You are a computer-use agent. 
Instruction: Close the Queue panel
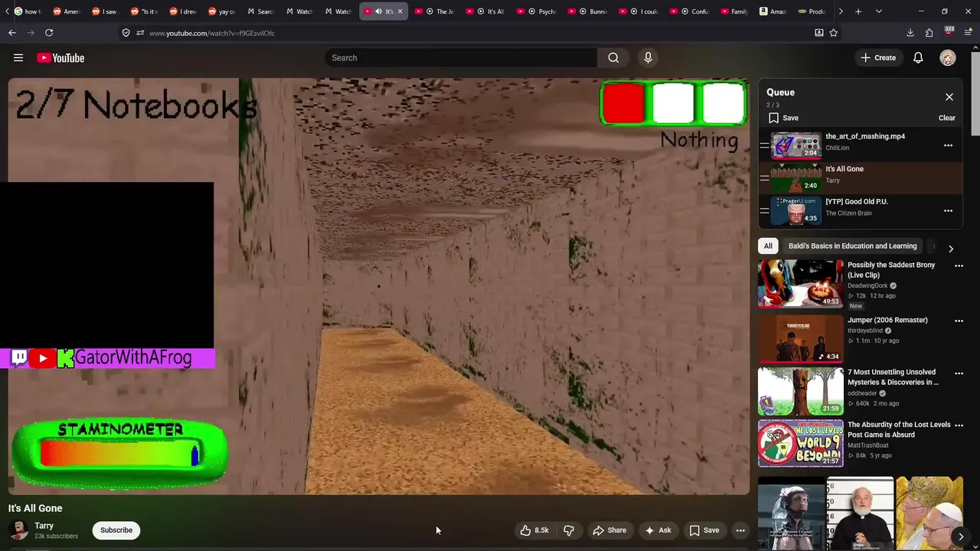(x=949, y=97)
